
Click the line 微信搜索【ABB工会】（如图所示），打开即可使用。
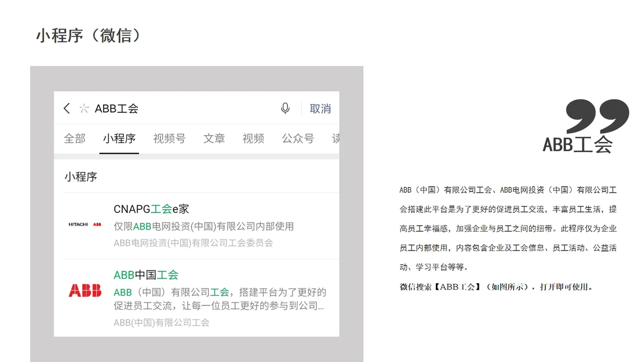click(496, 287)
